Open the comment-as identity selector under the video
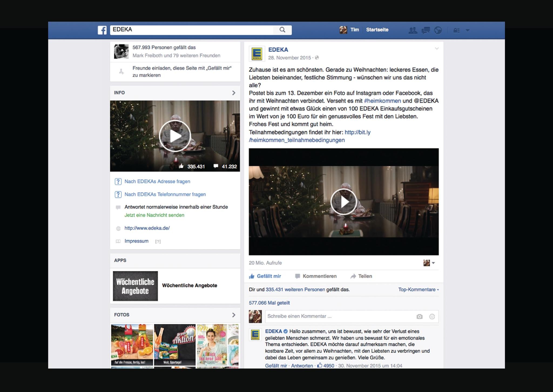Screen dimensions: 553x392 tap(429, 263)
